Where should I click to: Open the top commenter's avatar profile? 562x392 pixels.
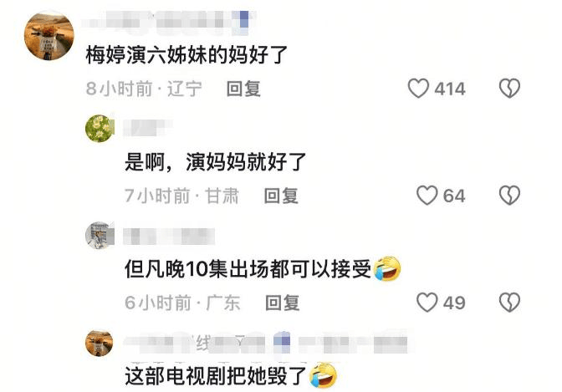[x=49, y=35]
